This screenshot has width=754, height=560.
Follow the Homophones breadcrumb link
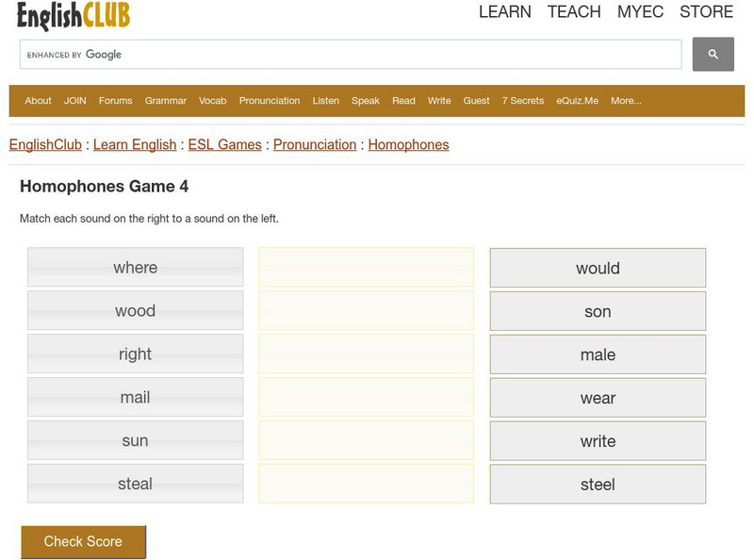coord(408,145)
